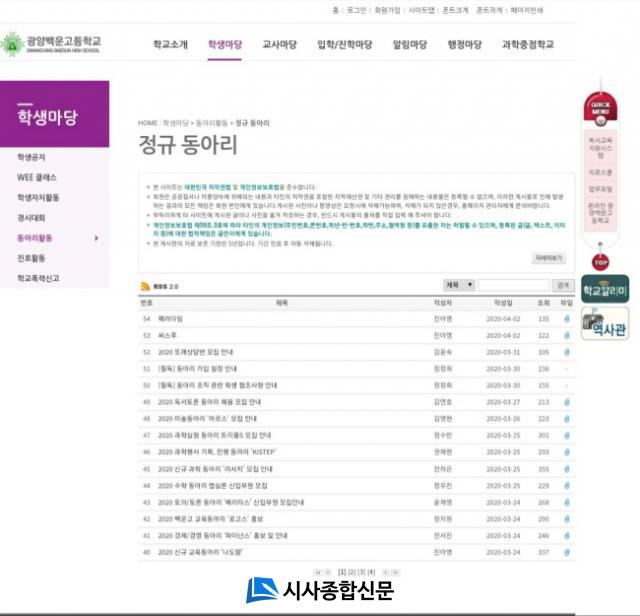Select 학교폭력신고 in the left sidebar
The height and width of the screenshot is (616, 640).
pyautogui.click(x=38, y=278)
